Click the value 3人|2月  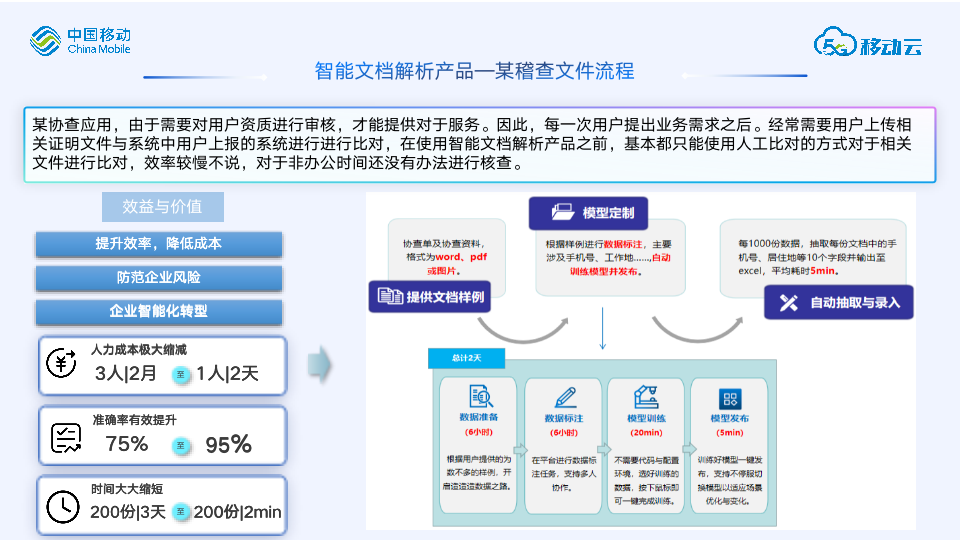point(126,373)
